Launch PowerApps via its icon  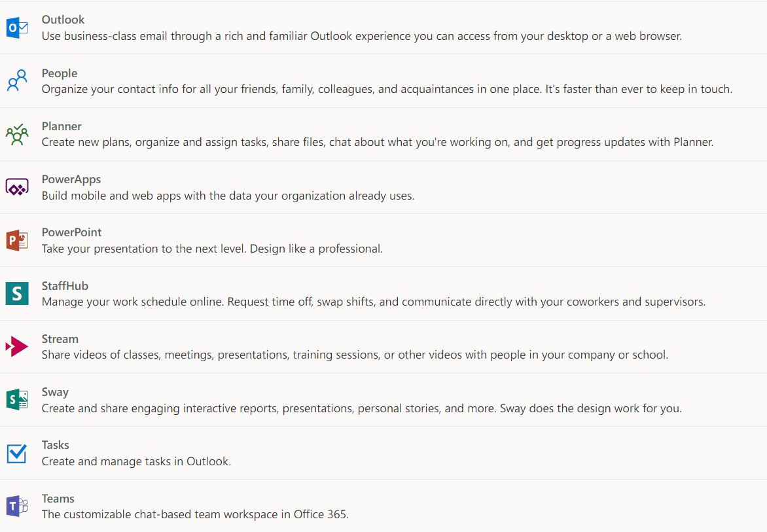tap(18, 185)
